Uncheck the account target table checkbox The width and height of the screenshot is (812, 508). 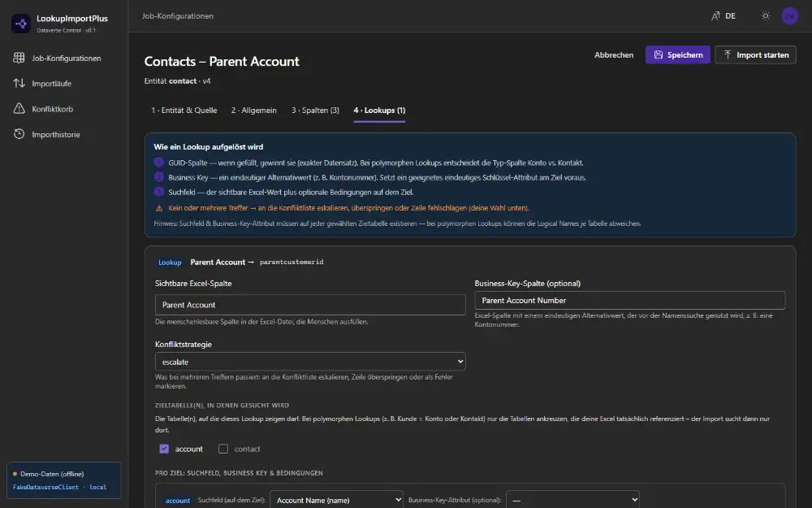click(164, 449)
